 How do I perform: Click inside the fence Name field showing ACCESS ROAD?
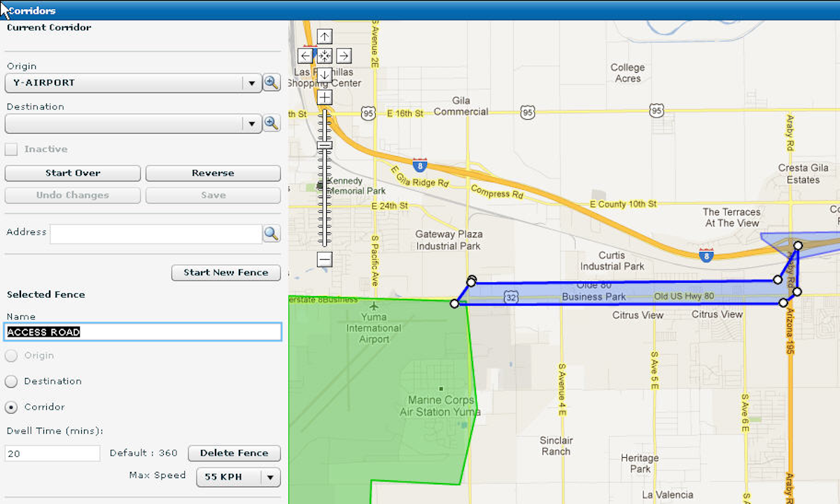coord(140,331)
